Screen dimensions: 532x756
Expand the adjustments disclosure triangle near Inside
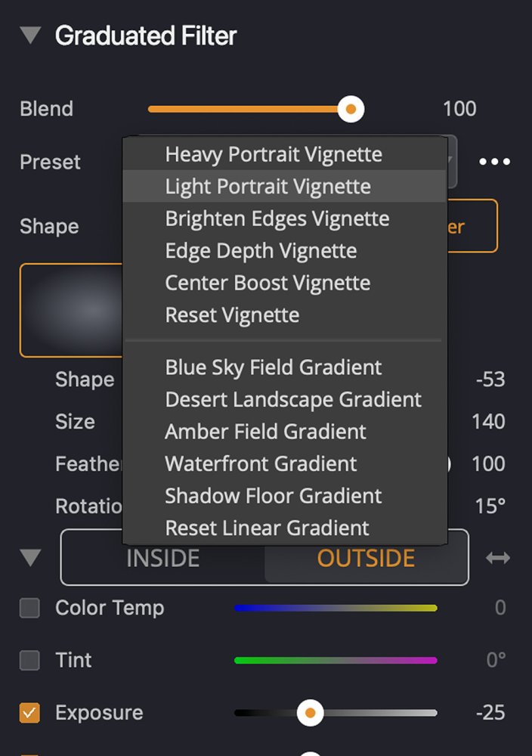pos(29,557)
